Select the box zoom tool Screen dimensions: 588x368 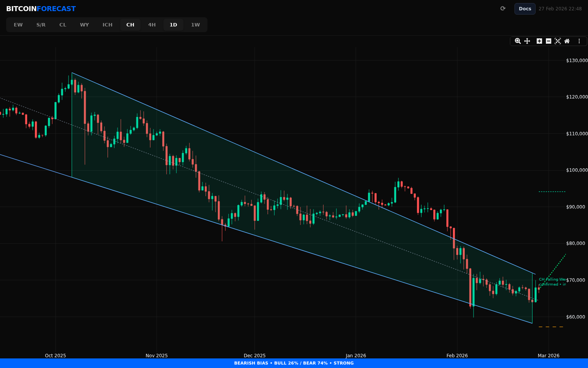(518, 41)
